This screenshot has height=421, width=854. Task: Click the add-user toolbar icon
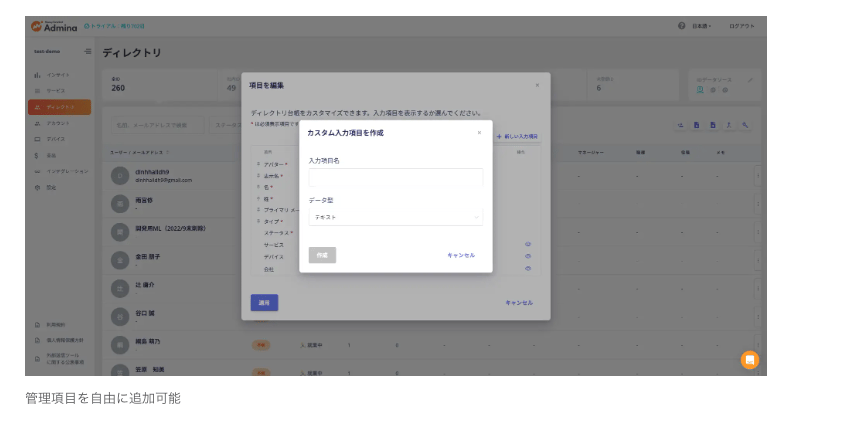coord(680,125)
